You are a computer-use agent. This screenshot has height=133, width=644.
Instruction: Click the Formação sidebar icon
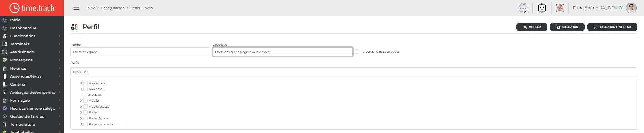(x=5, y=100)
